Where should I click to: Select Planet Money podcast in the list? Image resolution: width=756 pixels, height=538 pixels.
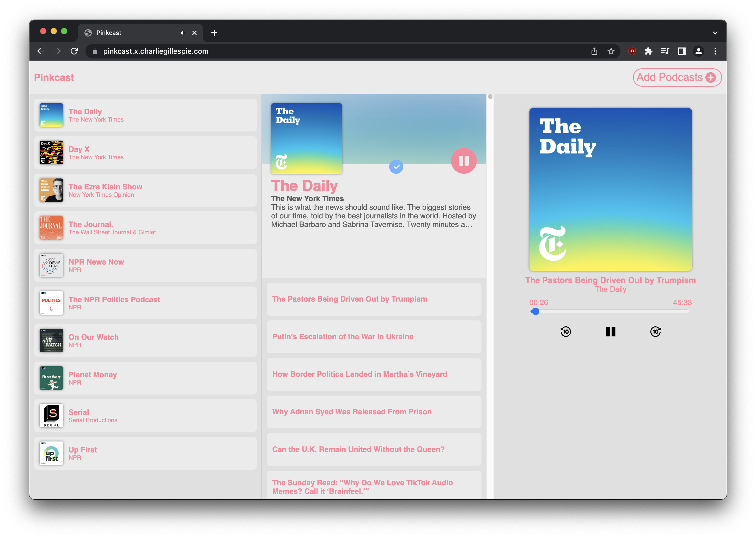coord(145,378)
